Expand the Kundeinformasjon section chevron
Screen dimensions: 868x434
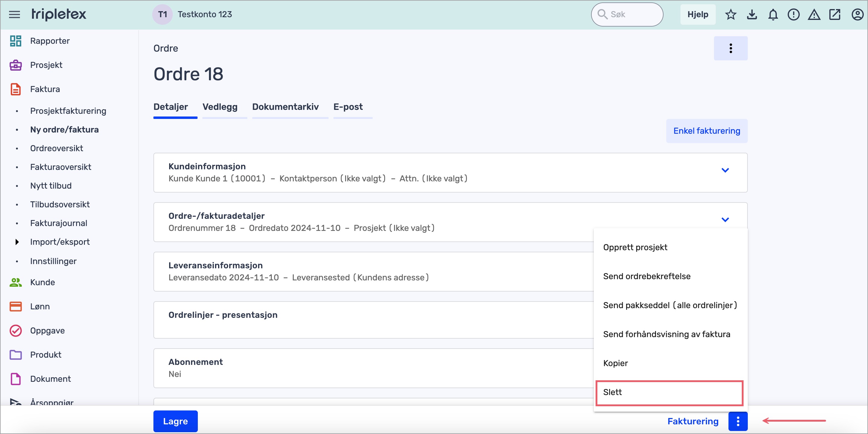coord(725,170)
